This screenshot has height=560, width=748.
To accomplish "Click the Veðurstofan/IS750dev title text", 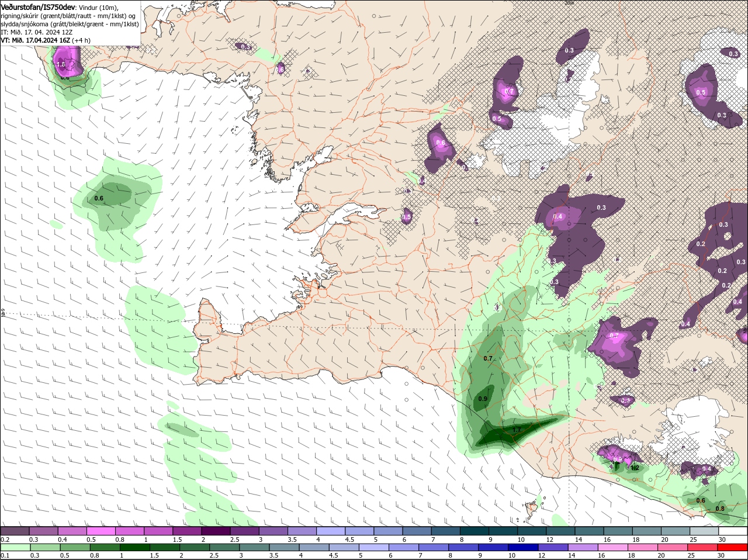I will pyautogui.click(x=38, y=6).
